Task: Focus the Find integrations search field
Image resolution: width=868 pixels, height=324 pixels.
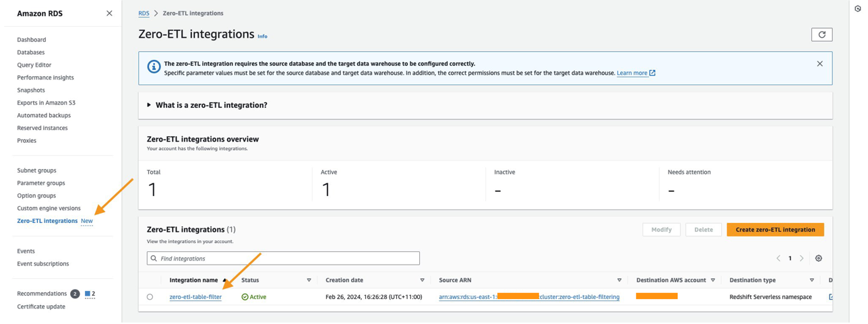Action: pos(283,259)
